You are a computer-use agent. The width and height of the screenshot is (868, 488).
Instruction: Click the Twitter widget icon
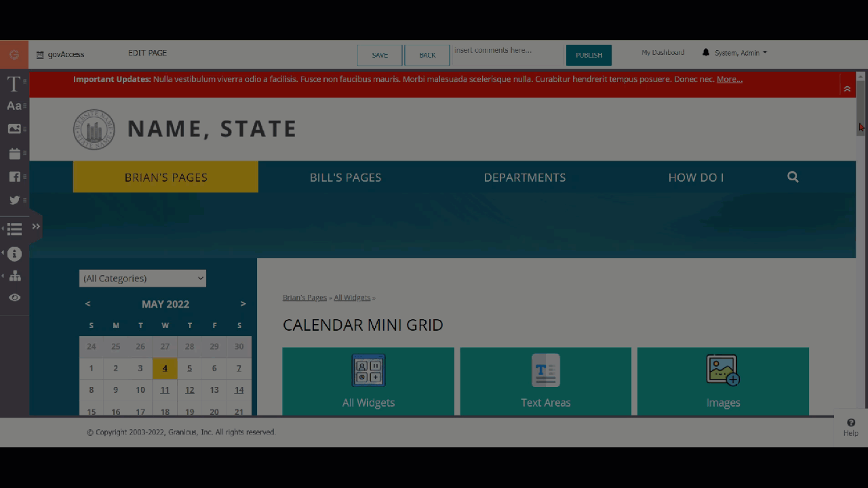14,200
